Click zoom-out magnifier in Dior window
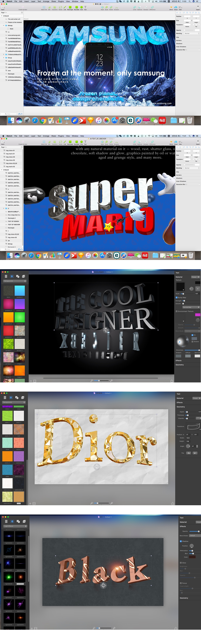This screenshot has height=644, width=201. click(x=92, y=503)
